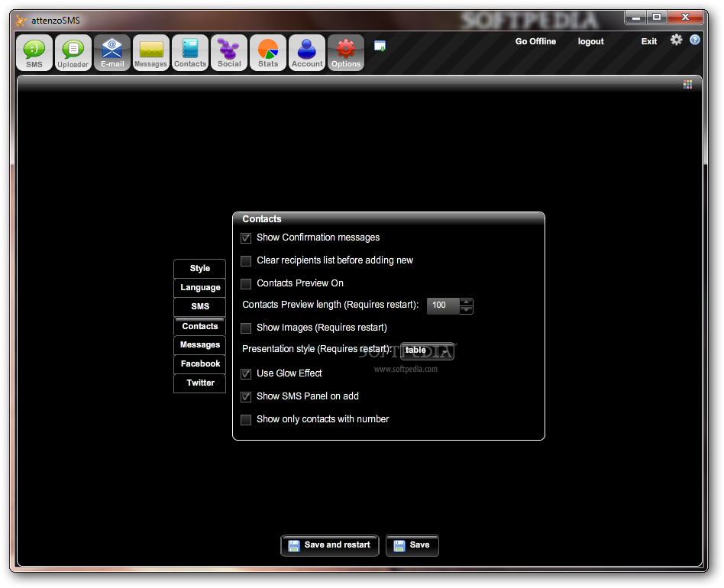This screenshot has height=588, width=724.
Task: Open the Account section
Action: point(307,53)
